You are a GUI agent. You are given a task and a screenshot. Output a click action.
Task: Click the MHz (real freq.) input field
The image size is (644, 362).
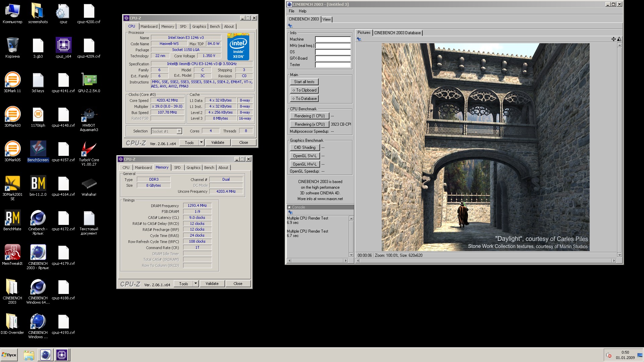pyautogui.click(x=333, y=46)
